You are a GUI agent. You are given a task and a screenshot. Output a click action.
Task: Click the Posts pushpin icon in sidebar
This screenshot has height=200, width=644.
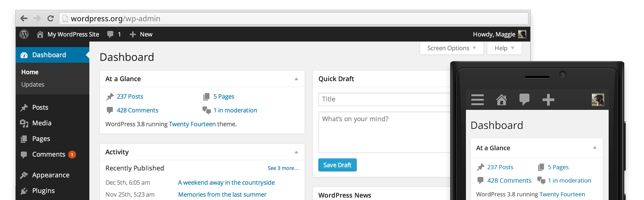[24, 108]
